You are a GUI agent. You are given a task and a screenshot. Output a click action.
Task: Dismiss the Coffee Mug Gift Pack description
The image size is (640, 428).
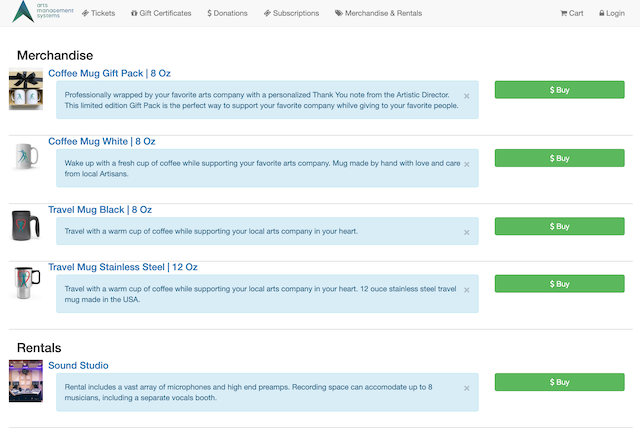pos(467,96)
